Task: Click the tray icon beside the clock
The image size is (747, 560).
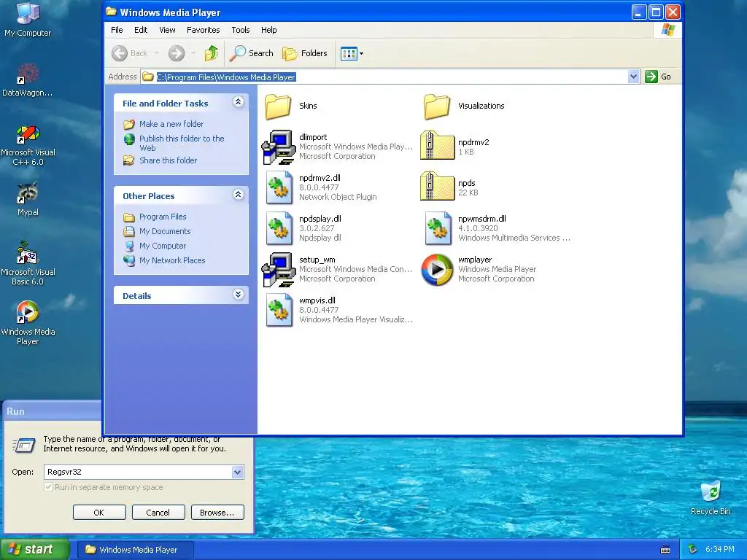Action: (x=693, y=550)
